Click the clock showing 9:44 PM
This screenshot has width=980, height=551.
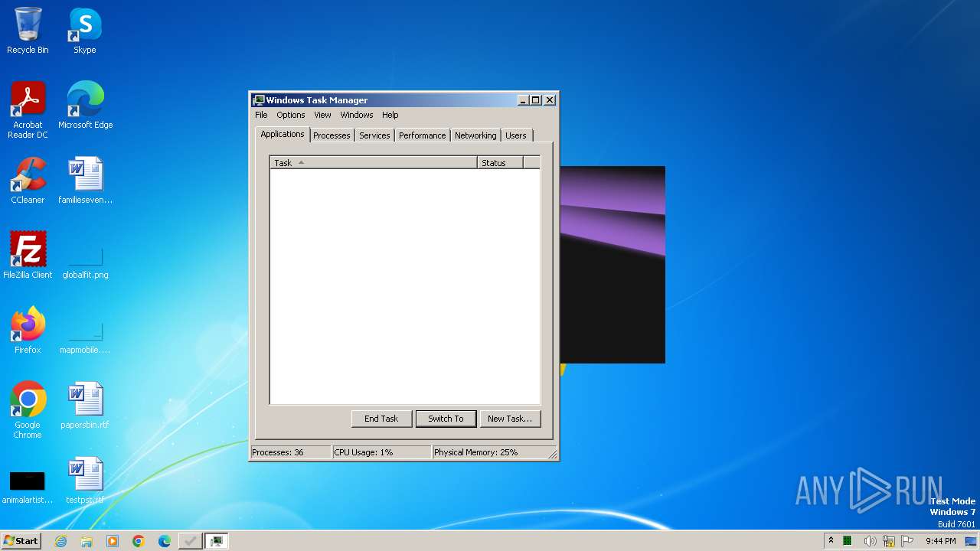(x=940, y=541)
